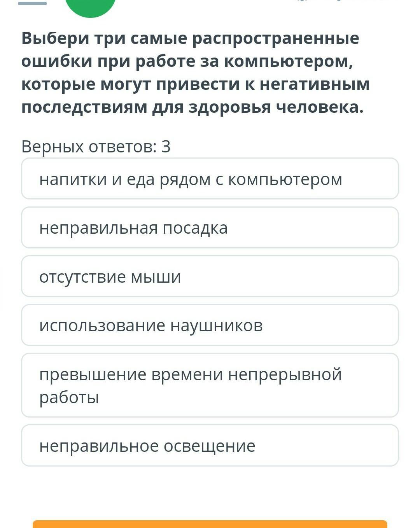This screenshot has height=528, width=420.
Task: Tick the continuous work time answer
Action: [x=210, y=385]
